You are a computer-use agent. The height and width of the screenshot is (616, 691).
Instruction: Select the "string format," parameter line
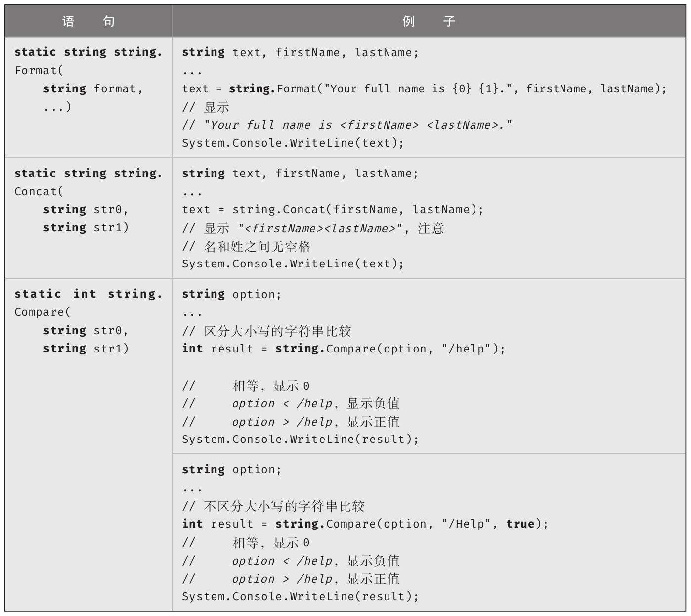point(93,89)
